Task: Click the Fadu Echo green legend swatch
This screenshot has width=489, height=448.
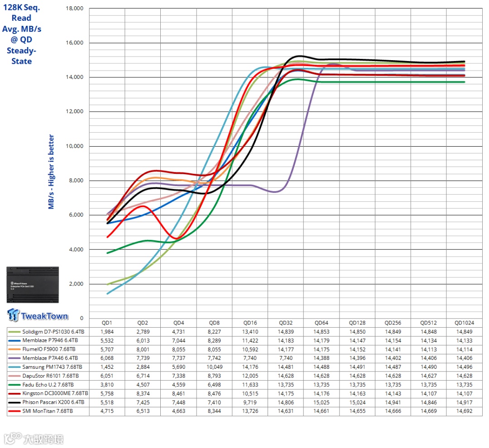Action: [14, 385]
